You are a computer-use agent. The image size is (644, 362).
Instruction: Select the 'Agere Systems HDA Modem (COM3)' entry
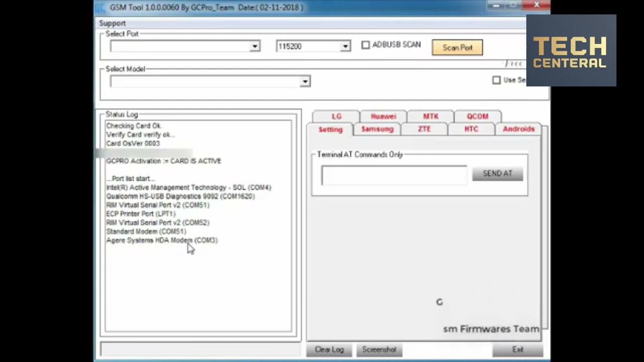[x=162, y=240]
